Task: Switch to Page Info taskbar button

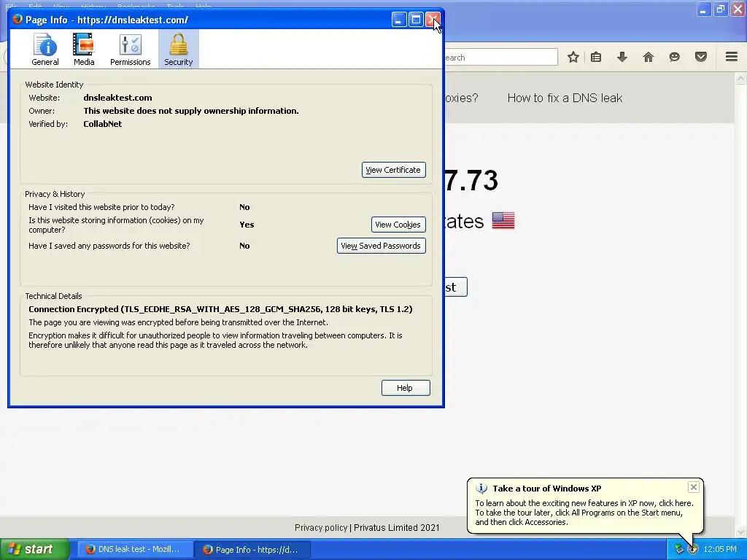Action: tap(253, 550)
